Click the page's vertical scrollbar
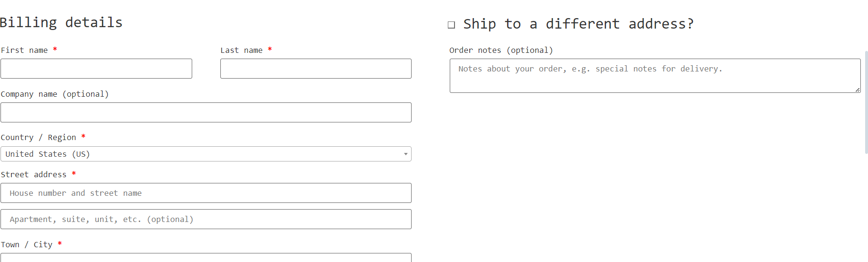This screenshot has width=868, height=262. [x=866, y=102]
